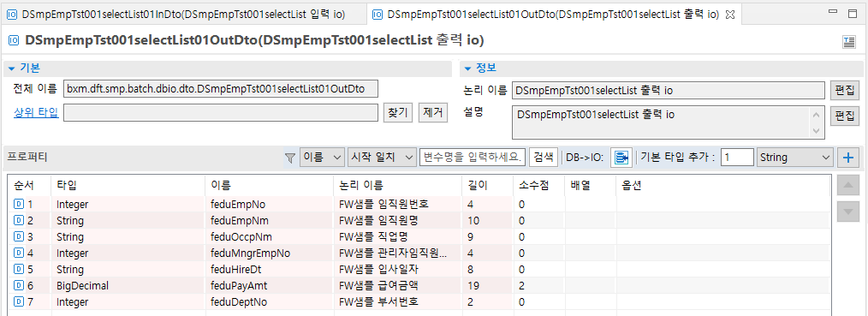The width and height of the screenshot is (868, 316).
Task: Click the 제거 button
Action: click(x=432, y=112)
